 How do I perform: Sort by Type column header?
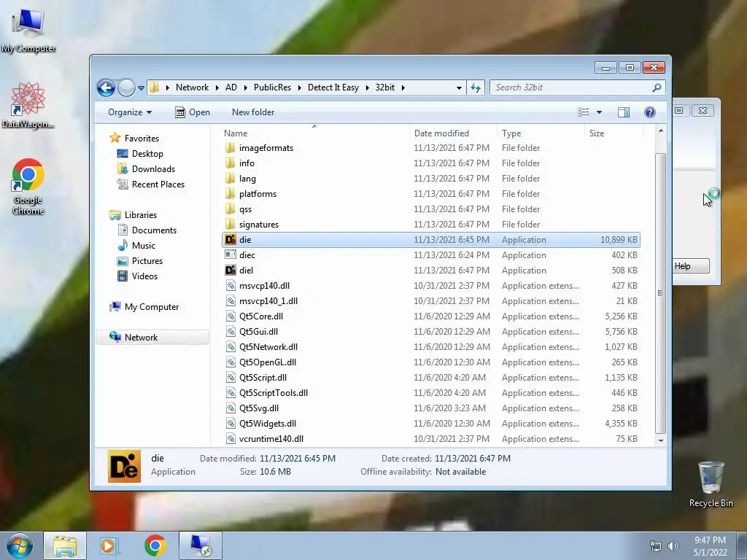pyautogui.click(x=541, y=133)
